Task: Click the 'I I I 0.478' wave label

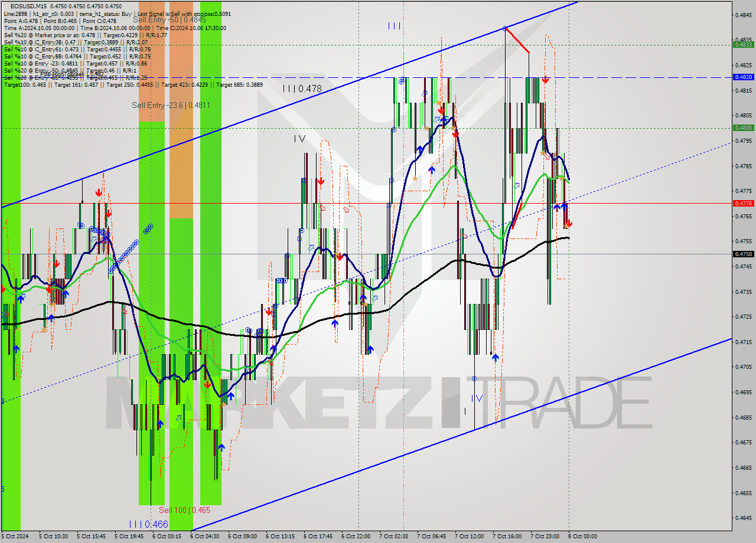Action: tap(302, 89)
